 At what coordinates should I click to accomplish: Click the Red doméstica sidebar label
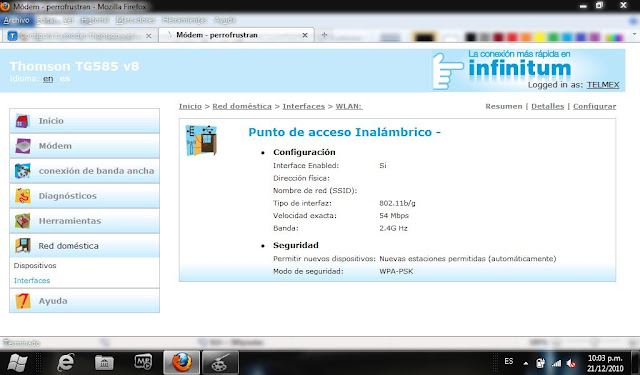pos(69,246)
